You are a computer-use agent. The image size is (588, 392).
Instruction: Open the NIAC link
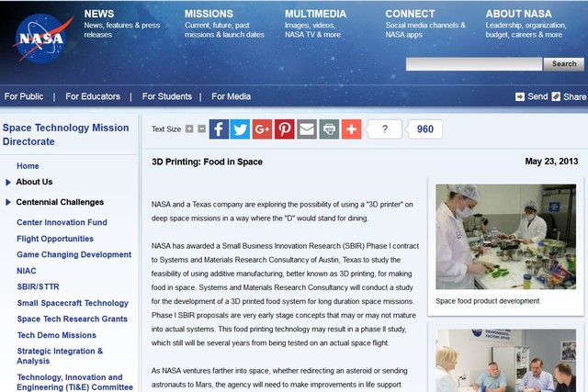click(x=27, y=271)
